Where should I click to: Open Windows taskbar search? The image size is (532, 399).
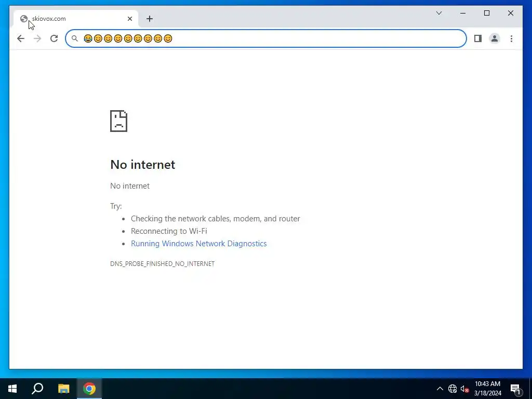coord(37,389)
